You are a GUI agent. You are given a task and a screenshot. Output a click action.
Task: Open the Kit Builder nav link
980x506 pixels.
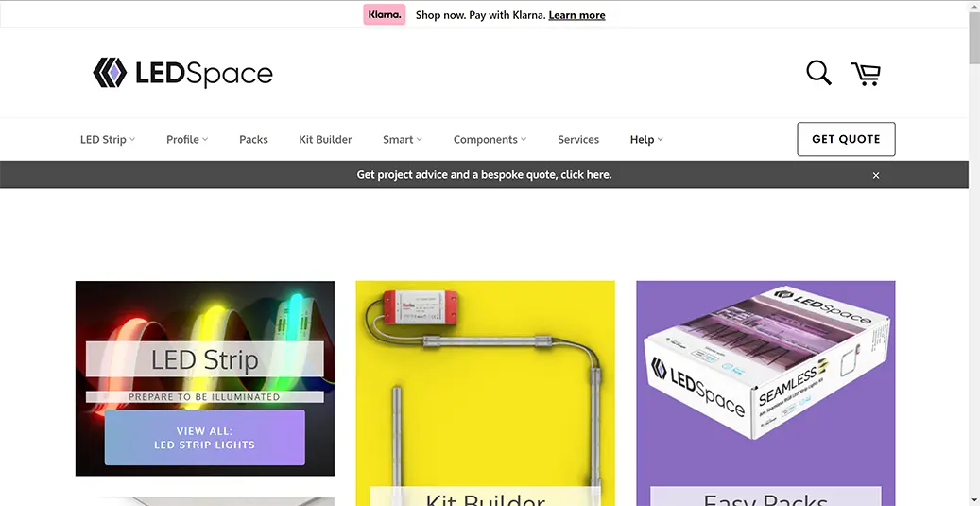[325, 139]
